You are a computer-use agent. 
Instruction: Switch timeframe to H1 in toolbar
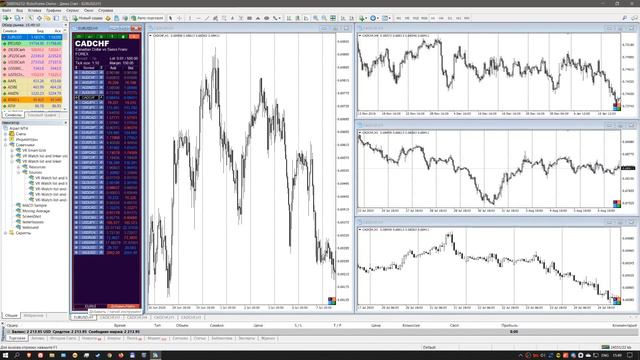[433, 18]
